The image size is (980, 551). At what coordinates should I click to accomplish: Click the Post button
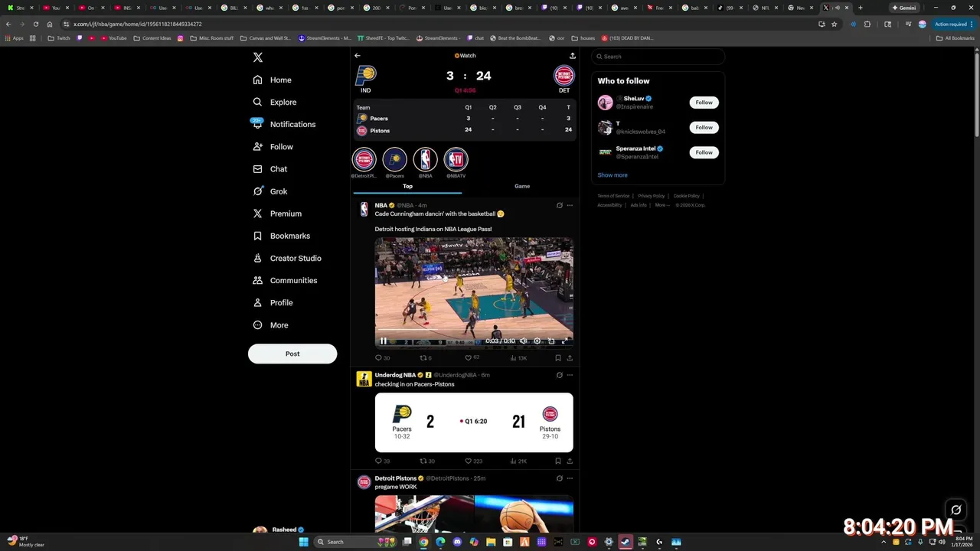(x=292, y=354)
